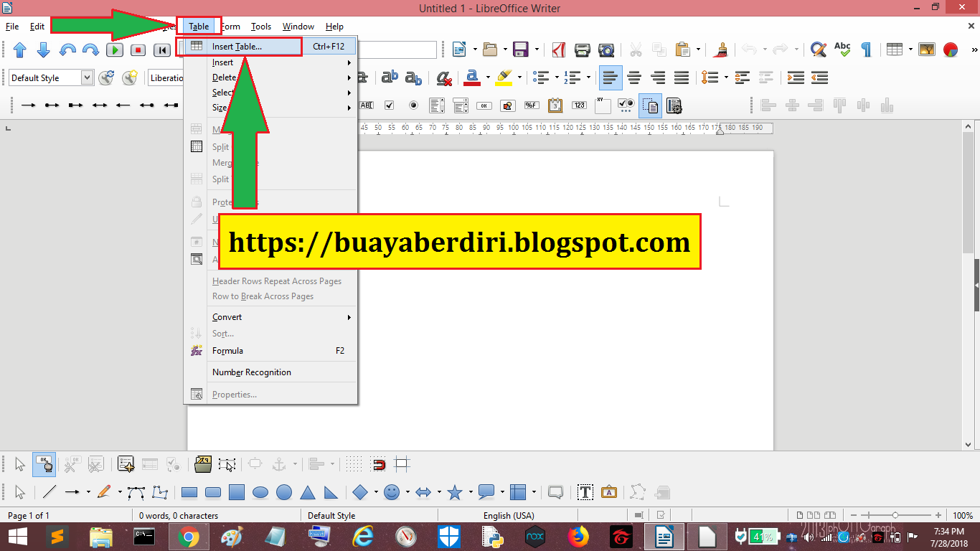The height and width of the screenshot is (551, 980).
Task: Toggle Align Right paragraph button
Action: pyautogui.click(x=658, y=77)
